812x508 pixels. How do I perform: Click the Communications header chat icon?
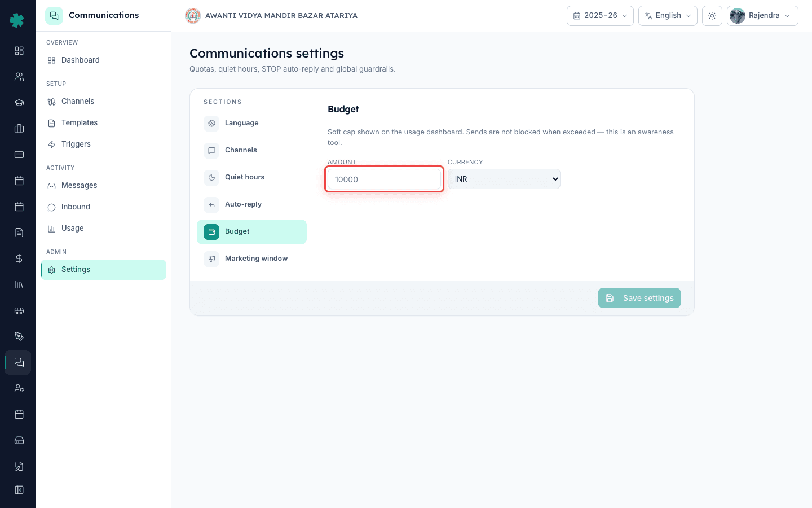click(54, 16)
